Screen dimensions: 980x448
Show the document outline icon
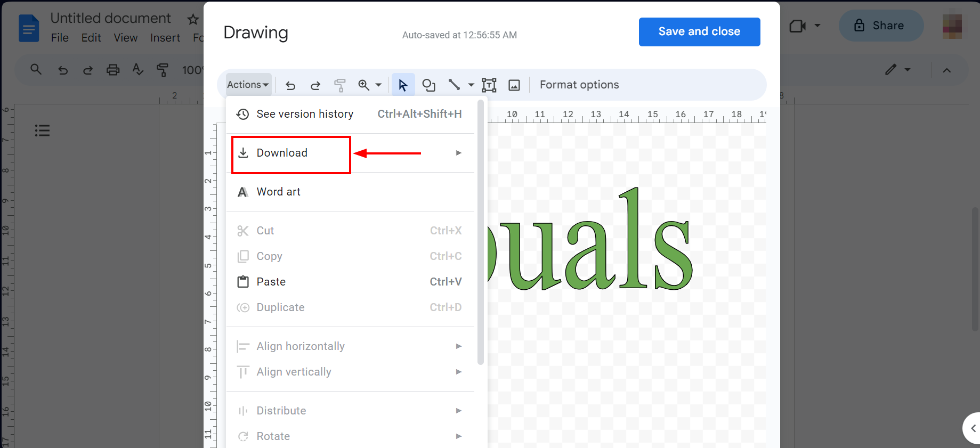42,131
